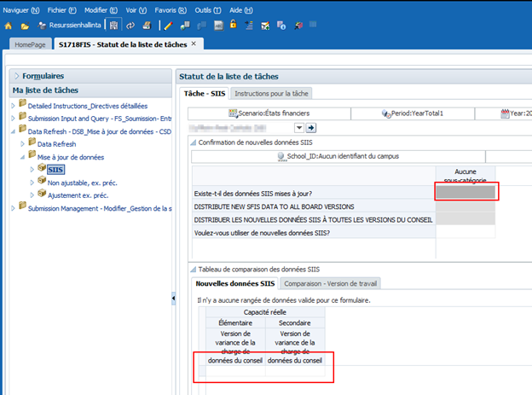Viewport: 532px width, 395px height.
Task: Collapse the Mise à jour de données node
Action: pos(22,157)
